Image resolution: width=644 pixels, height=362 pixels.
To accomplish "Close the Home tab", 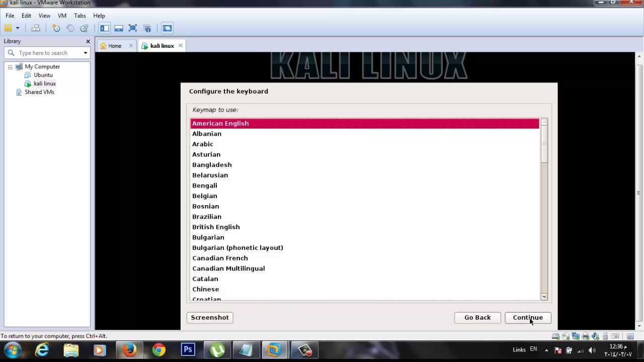I will click(x=131, y=46).
